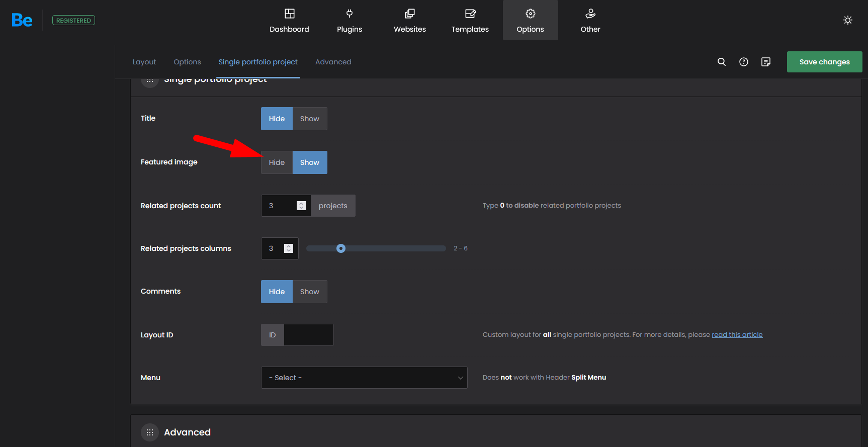Click the search magnifier icon
This screenshot has height=447, width=868.
tap(722, 62)
